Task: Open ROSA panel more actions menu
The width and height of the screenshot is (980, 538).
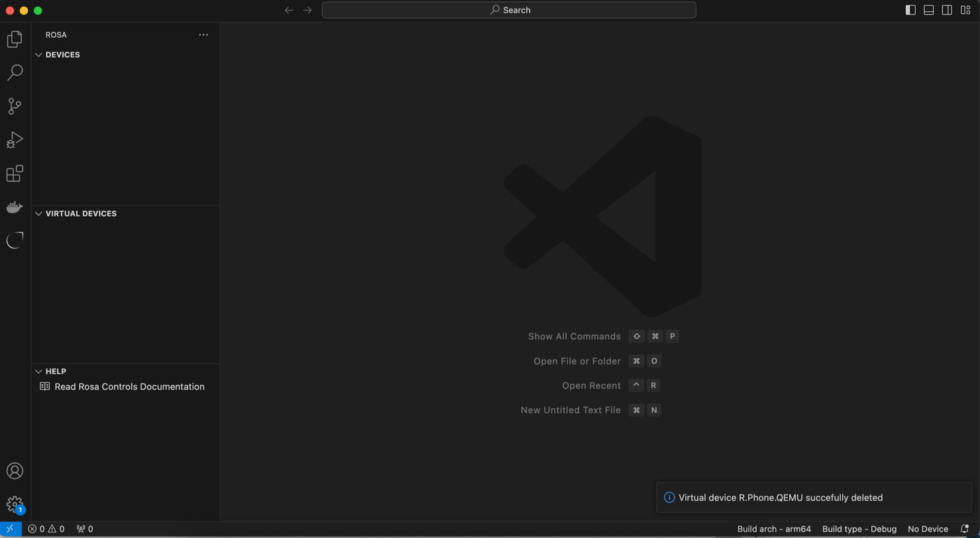Action: (x=203, y=35)
